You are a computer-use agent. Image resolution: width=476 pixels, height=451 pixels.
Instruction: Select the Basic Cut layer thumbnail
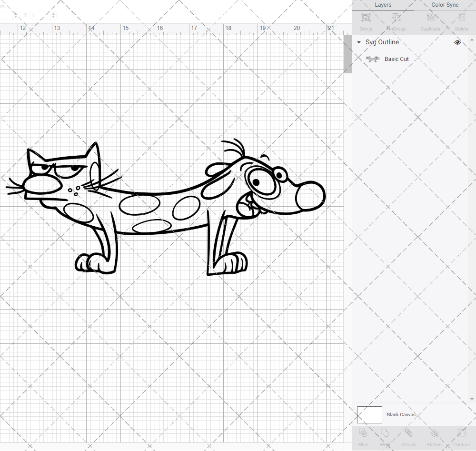point(373,59)
